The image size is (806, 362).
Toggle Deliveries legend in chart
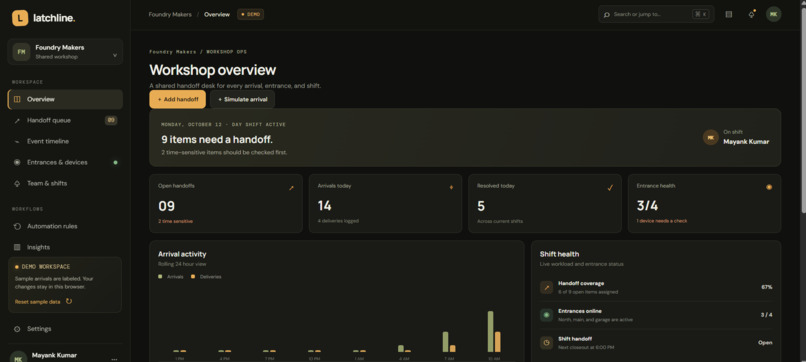click(206, 277)
